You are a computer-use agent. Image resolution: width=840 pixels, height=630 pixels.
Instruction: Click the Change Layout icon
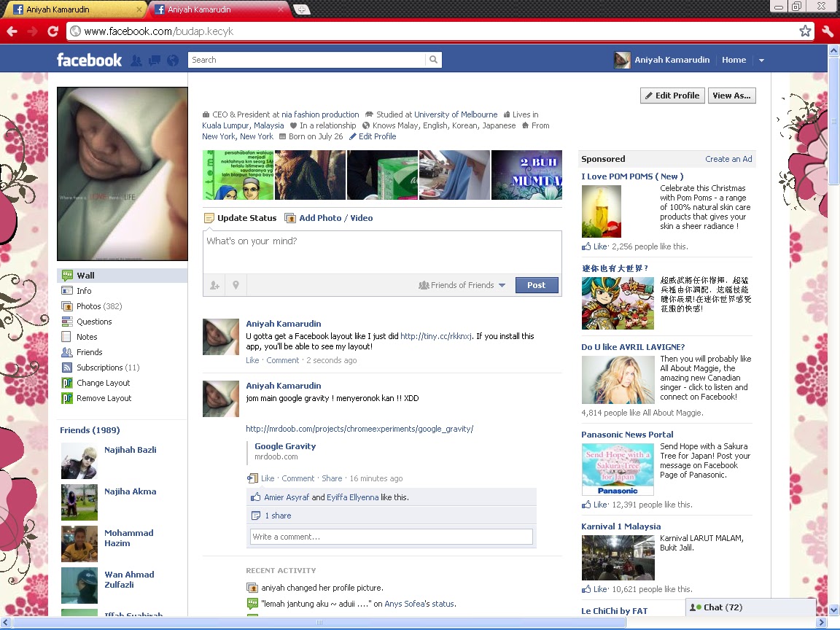[67, 383]
